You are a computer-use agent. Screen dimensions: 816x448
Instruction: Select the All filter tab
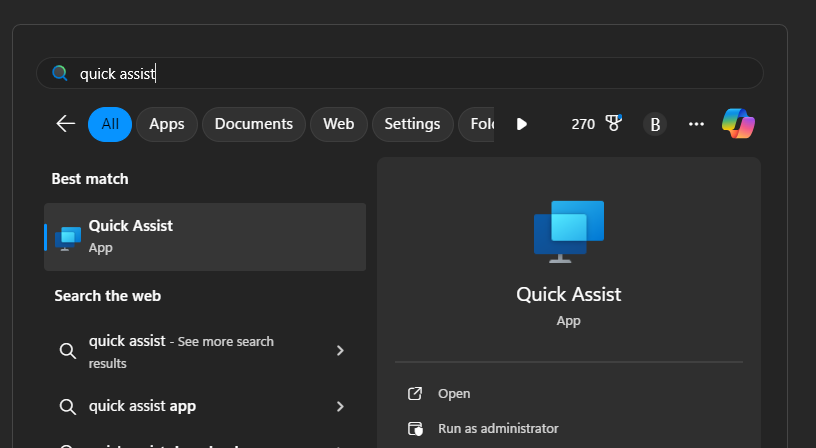point(110,124)
